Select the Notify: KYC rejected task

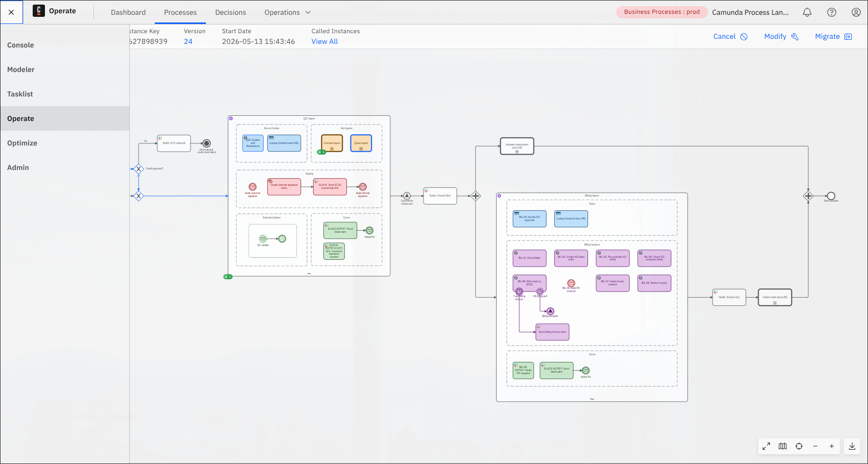click(x=174, y=143)
